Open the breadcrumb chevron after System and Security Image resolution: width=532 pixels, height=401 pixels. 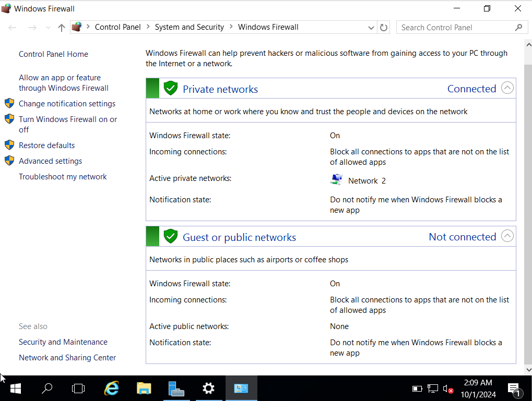(x=231, y=27)
